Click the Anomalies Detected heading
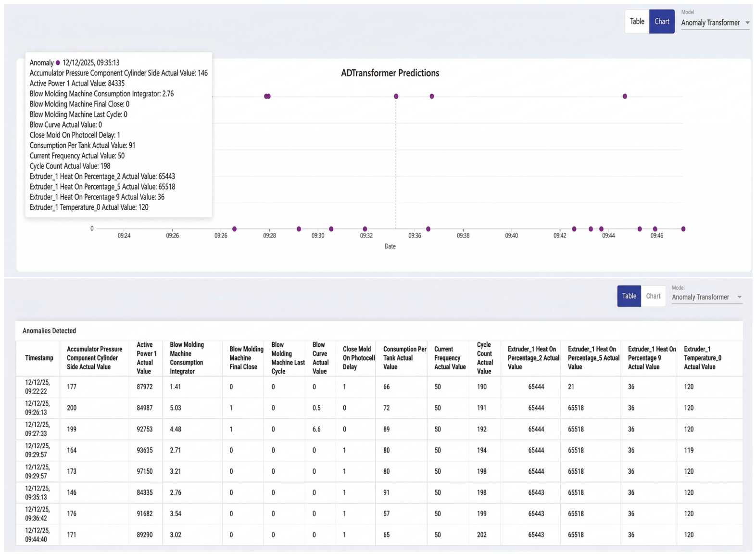The image size is (756, 555). click(49, 331)
